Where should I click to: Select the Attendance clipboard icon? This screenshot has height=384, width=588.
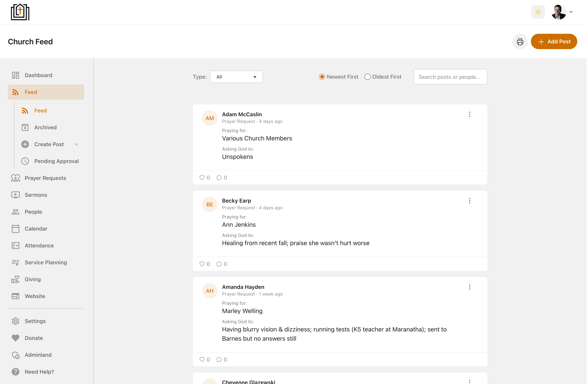[x=16, y=245]
